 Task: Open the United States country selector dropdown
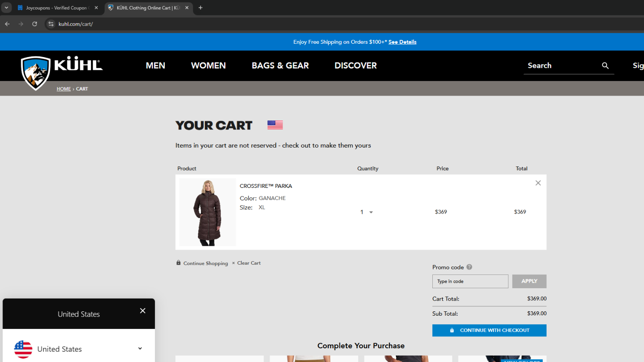(x=140, y=349)
